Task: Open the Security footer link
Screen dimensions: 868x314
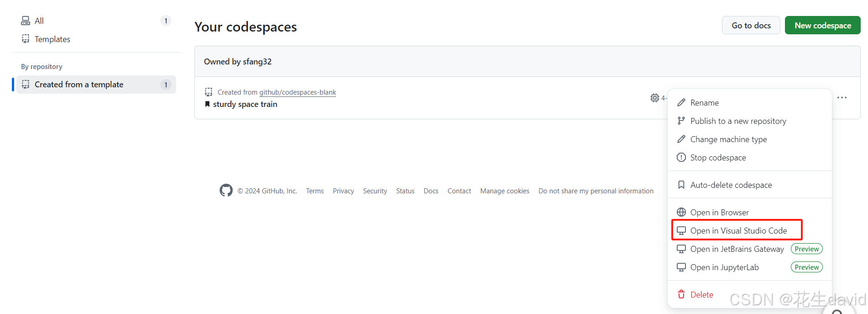Action: point(375,191)
